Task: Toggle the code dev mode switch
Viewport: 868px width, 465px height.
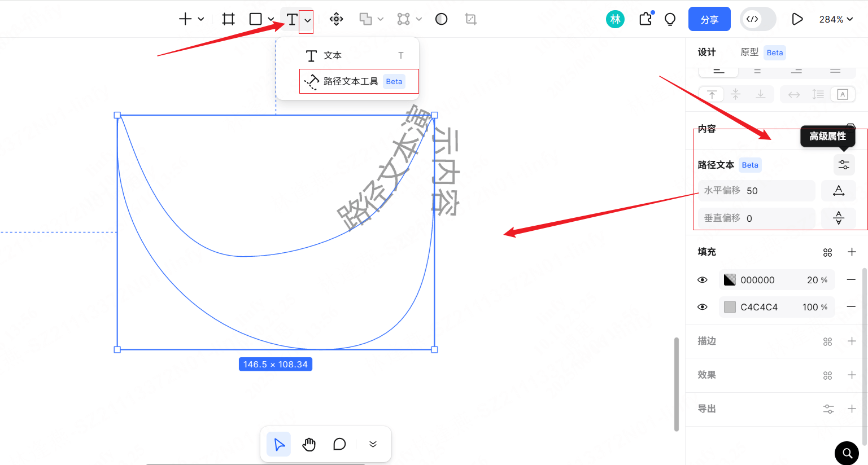Action: tap(758, 19)
